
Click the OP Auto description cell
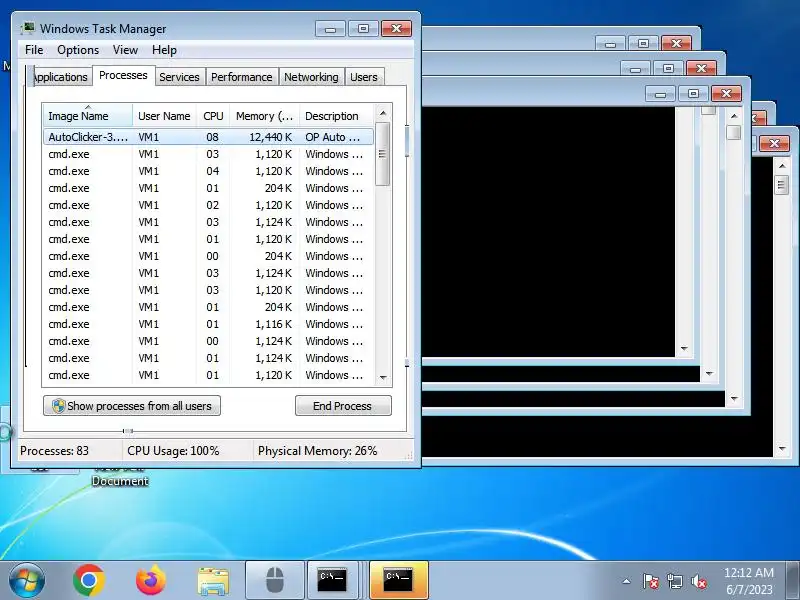coord(332,137)
